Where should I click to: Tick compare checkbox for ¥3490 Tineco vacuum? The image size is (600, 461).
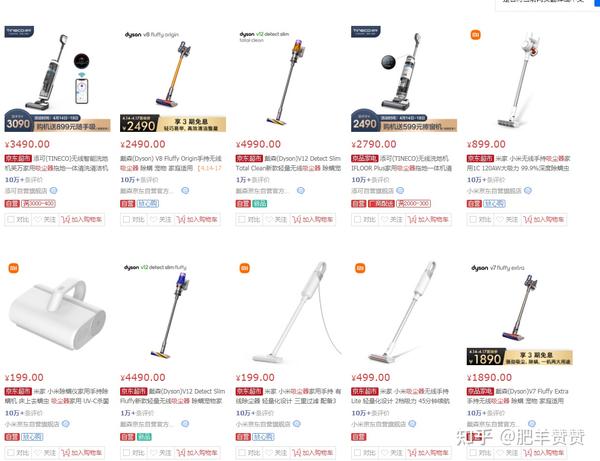click(x=11, y=220)
